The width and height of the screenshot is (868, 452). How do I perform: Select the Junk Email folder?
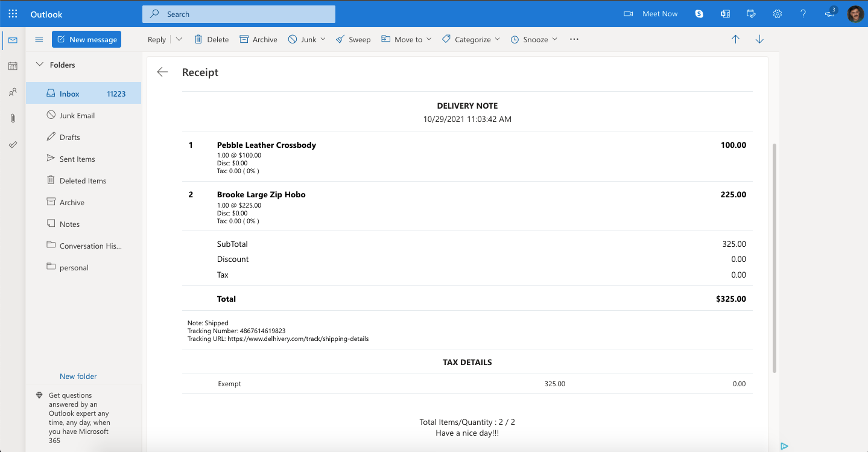pyautogui.click(x=78, y=115)
